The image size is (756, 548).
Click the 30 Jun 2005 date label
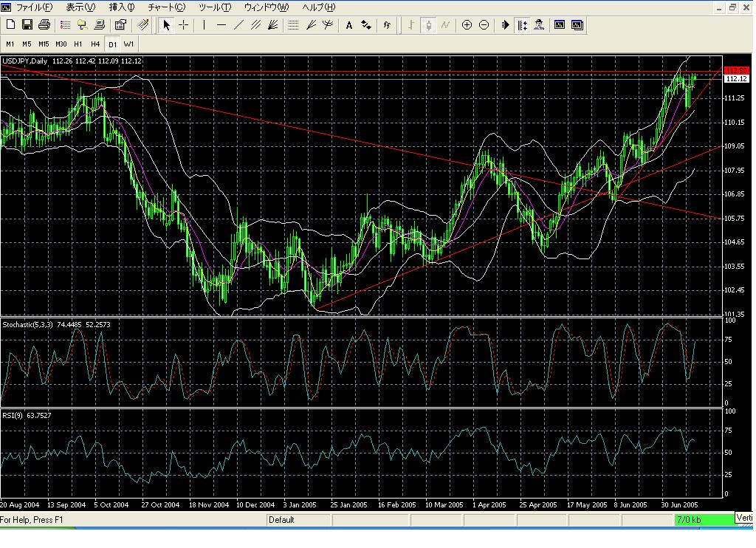(x=679, y=504)
